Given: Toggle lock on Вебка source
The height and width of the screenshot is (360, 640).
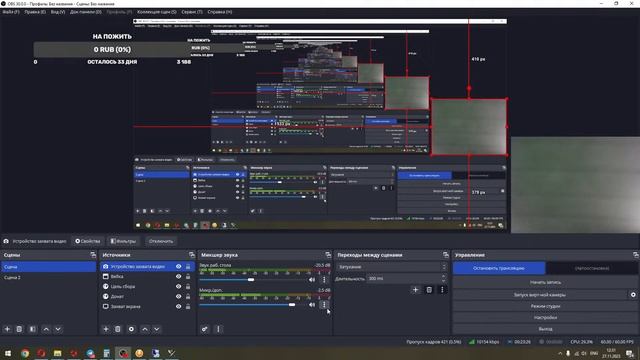Looking at the screenshot, I should [x=188, y=276].
